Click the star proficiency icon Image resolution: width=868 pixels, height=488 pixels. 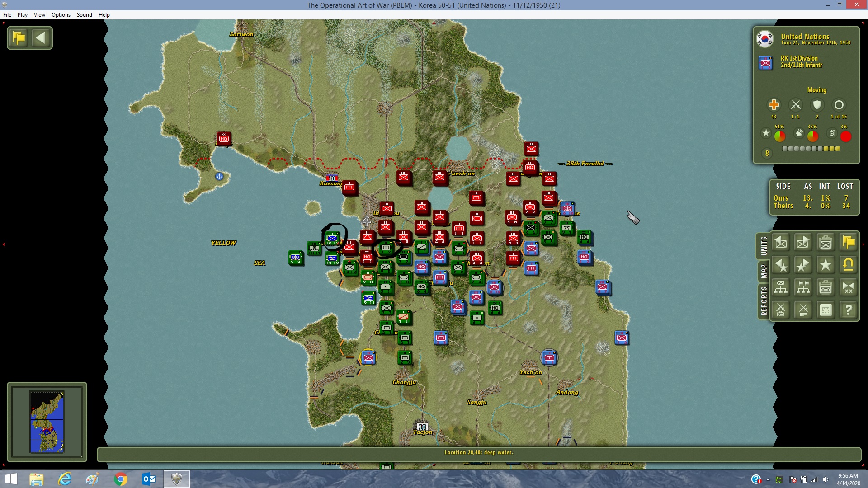pos(766,133)
